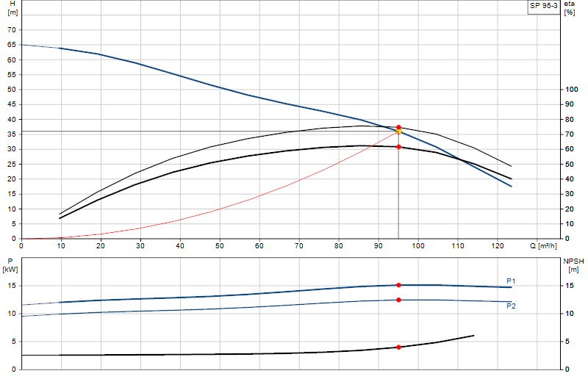Click the 80 tick on the eta axis
Screen dimensions: 588x382
569,120
